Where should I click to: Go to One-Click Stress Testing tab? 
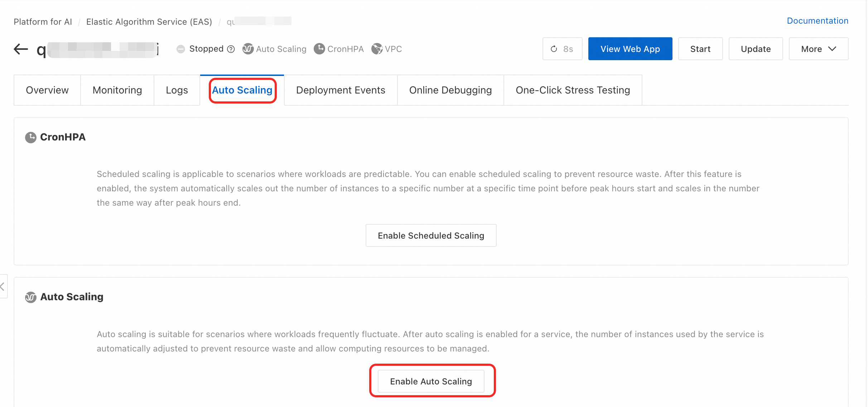(572, 90)
